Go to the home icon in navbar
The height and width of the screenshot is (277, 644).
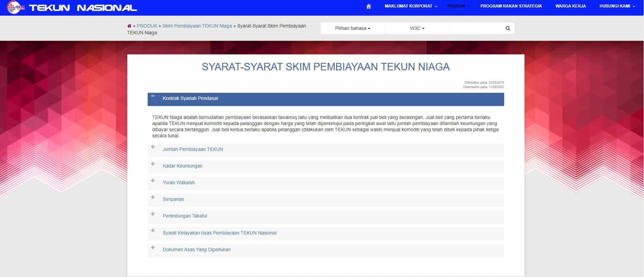point(369,6)
